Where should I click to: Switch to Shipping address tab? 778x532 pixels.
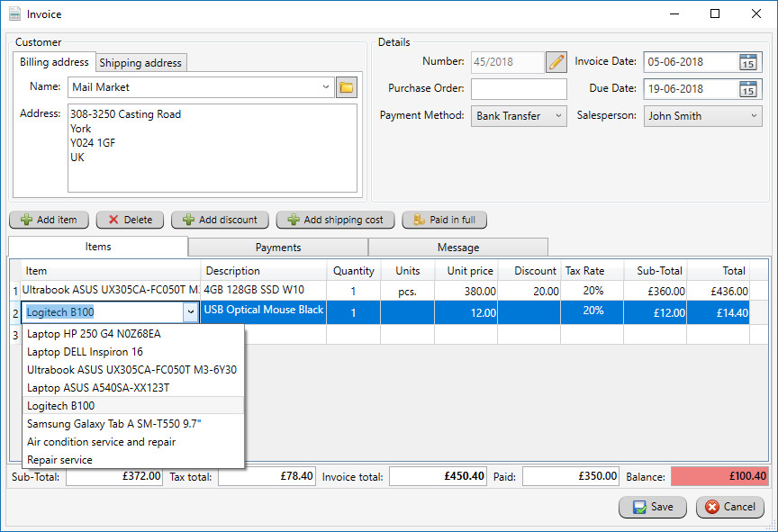tap(140, 63)
